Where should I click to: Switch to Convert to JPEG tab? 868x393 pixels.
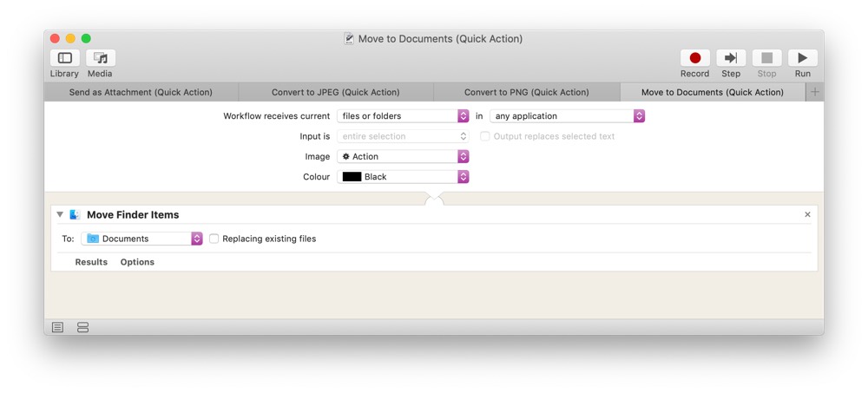335,93
